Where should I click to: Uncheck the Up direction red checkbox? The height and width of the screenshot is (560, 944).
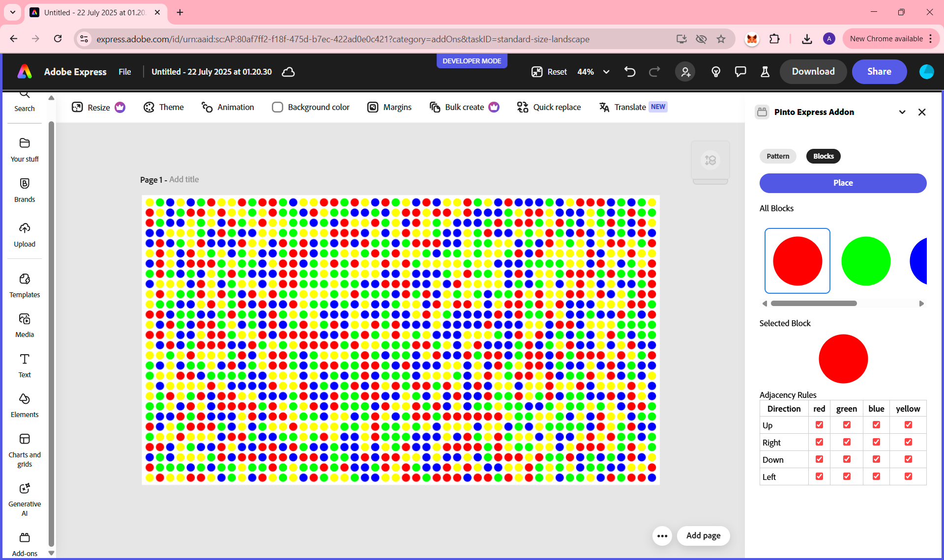[x=819, y=425]
